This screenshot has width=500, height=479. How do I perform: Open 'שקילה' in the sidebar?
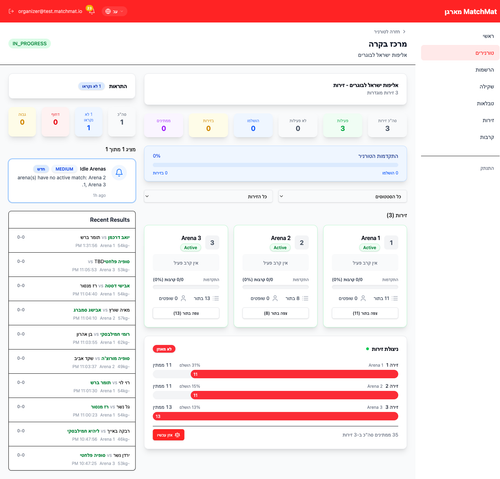tap(460, 87)
